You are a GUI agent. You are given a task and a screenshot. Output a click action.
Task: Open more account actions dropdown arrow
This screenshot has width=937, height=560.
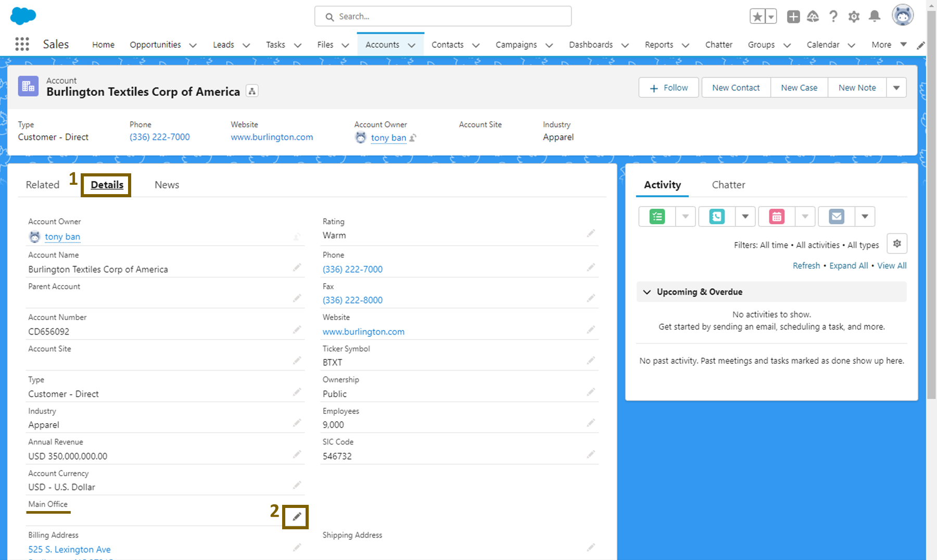point(896,87)
